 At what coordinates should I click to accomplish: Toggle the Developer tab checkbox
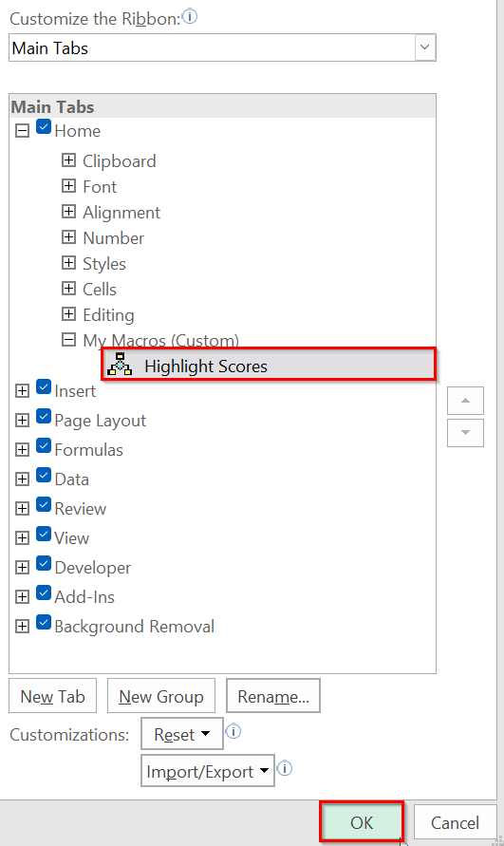[44, 564]
